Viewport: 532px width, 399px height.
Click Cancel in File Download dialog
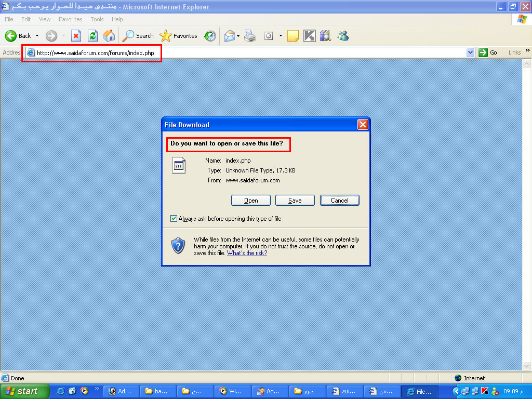340,201
